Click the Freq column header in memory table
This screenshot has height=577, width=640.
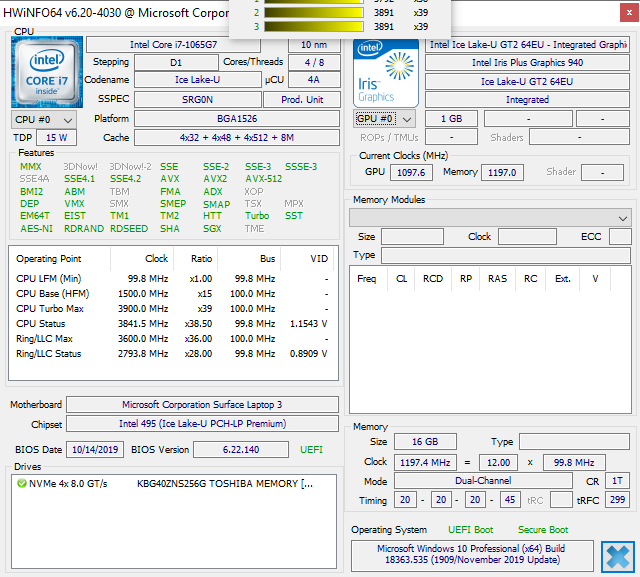367,279
